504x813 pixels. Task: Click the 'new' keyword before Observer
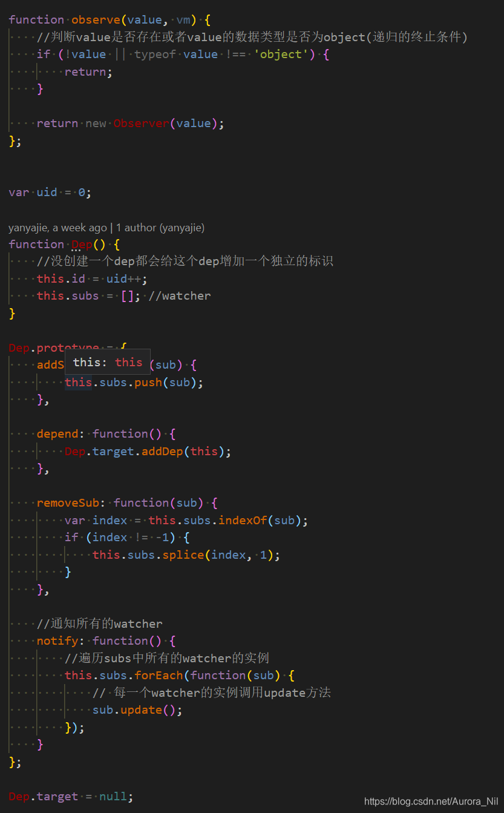96,123
